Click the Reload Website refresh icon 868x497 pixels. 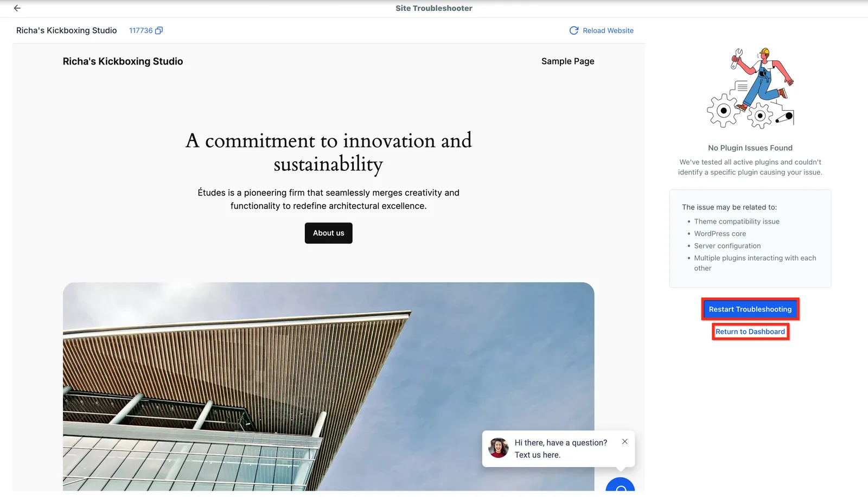pyautogui.click(x=574, y=30)
